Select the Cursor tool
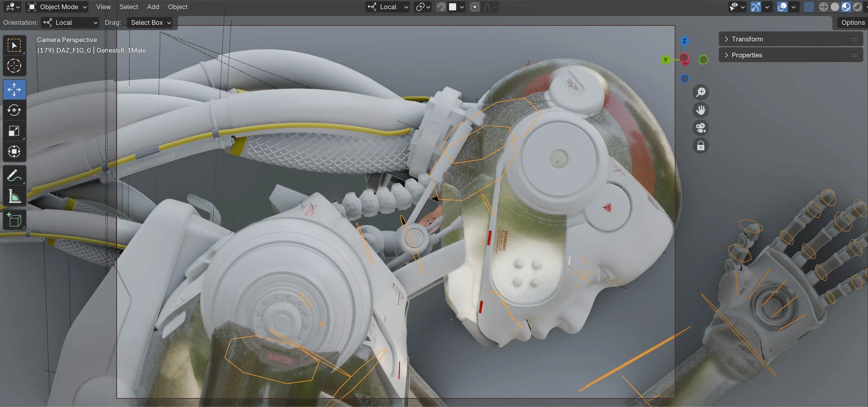This screenshot has height=407, width=868. click(x=14, y=66)
